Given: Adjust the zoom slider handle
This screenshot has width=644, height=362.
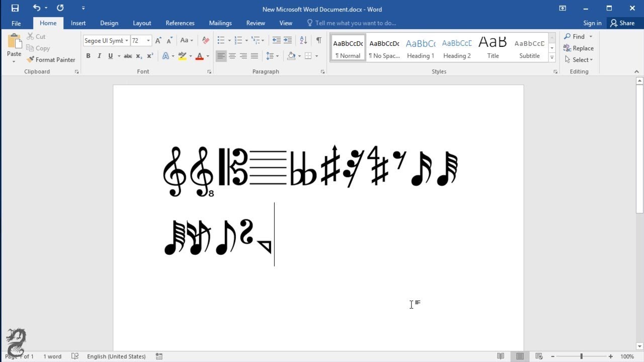Looking at the screenshot, I should coord(581,356).
